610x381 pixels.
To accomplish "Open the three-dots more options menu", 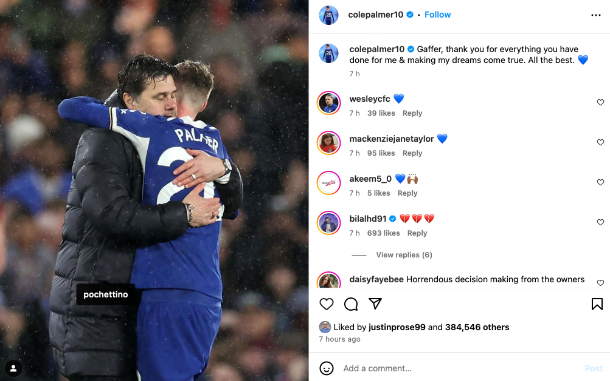I will [x=596, y=15].
